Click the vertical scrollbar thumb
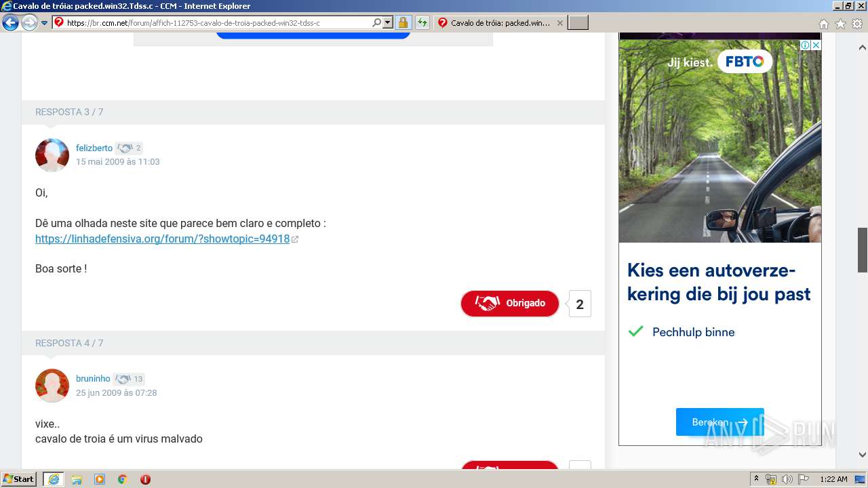 863,250
